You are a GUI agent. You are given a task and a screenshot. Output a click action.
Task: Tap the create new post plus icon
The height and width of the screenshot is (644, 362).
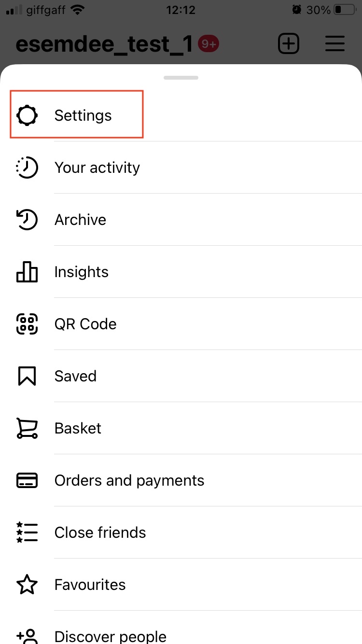click(x=289, y=44)
